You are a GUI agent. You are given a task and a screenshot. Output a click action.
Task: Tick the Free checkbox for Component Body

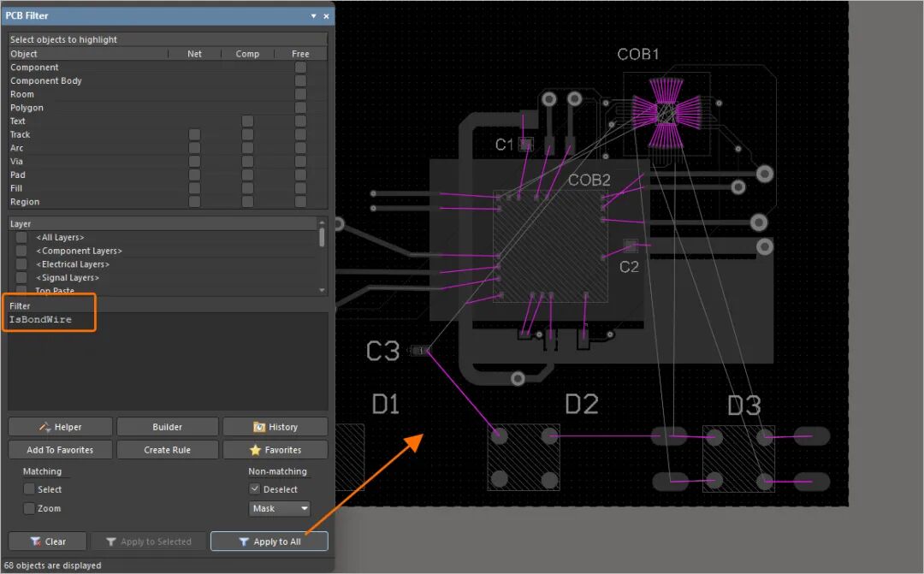300,80
